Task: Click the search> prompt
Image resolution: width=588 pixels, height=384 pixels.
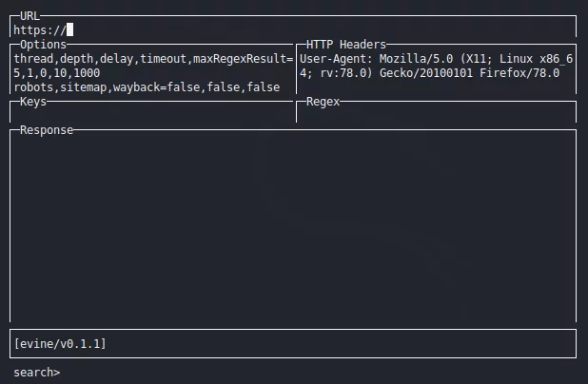Action: (x=37, y=373)
